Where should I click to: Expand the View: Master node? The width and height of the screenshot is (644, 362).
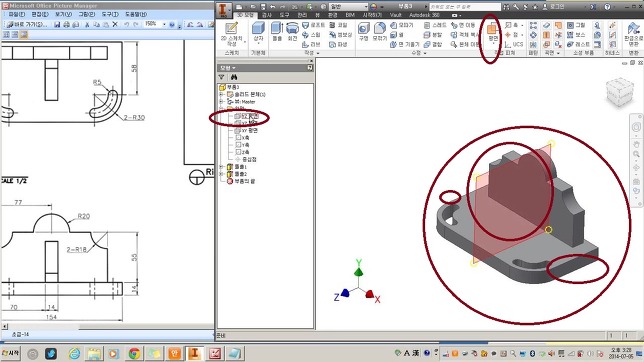pos(221,101)
